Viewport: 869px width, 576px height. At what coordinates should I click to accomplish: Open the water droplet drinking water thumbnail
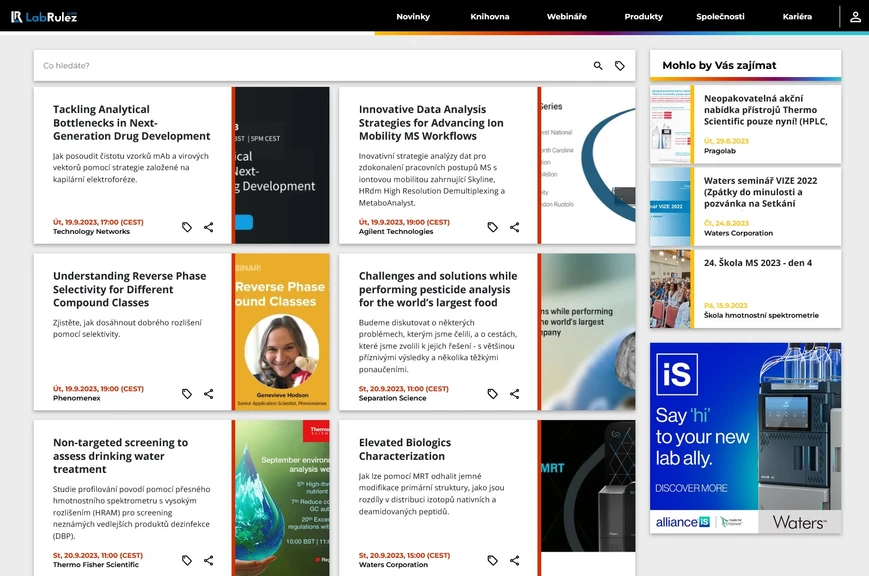[282, 498]
